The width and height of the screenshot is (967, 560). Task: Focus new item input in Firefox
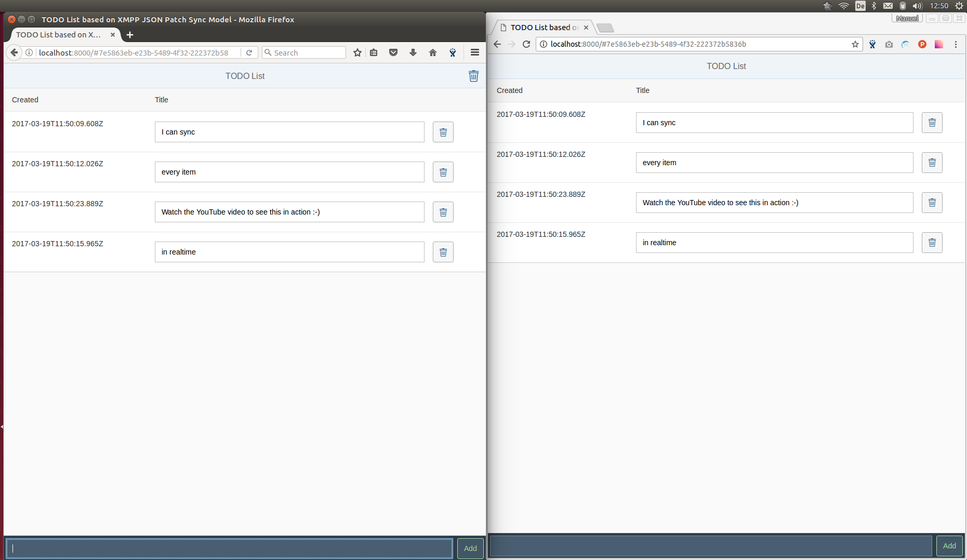230,548
